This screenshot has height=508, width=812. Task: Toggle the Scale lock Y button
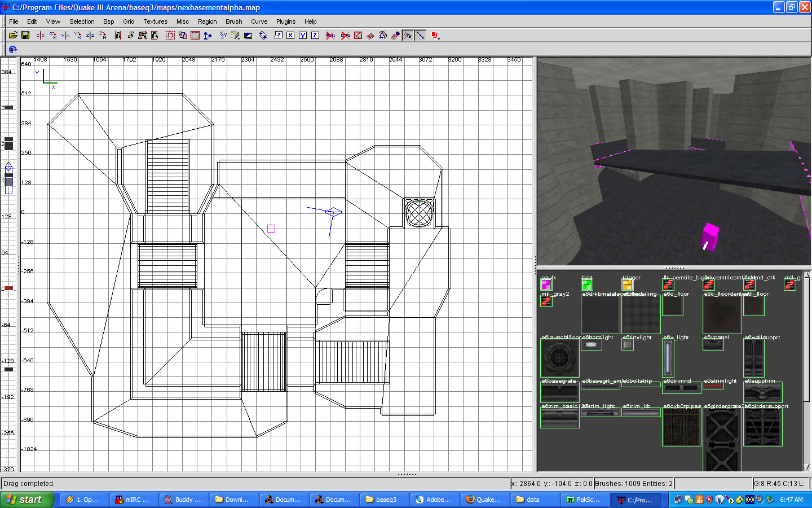(303, 35)
